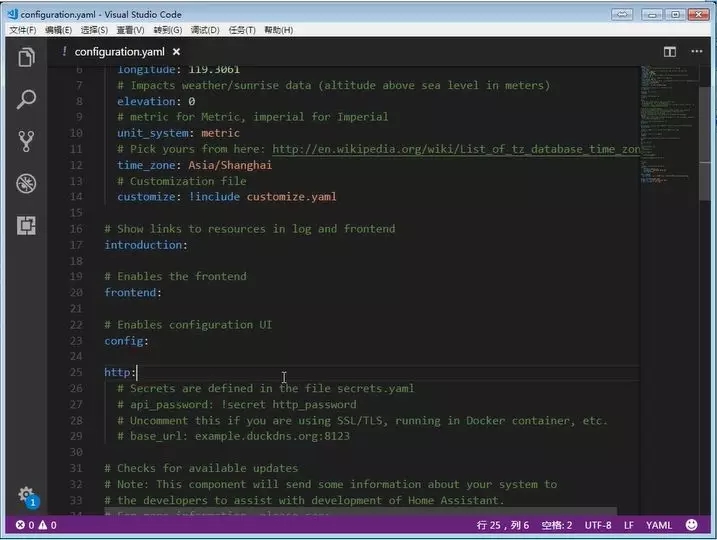Open the wikipedia tz database link
Viewport: 717px width, 540px height.
(456, 149)
